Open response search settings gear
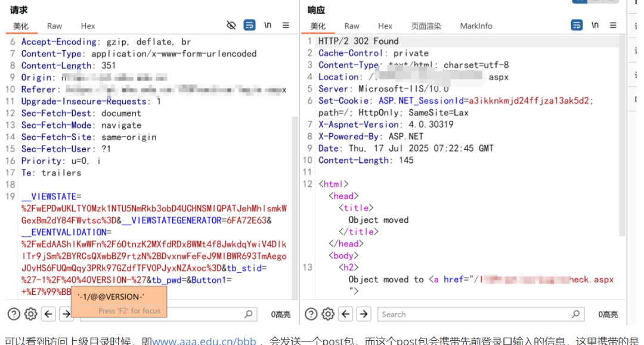Image resolution: width=644 pixels, height=345 pixels. (x=328, y=314)
